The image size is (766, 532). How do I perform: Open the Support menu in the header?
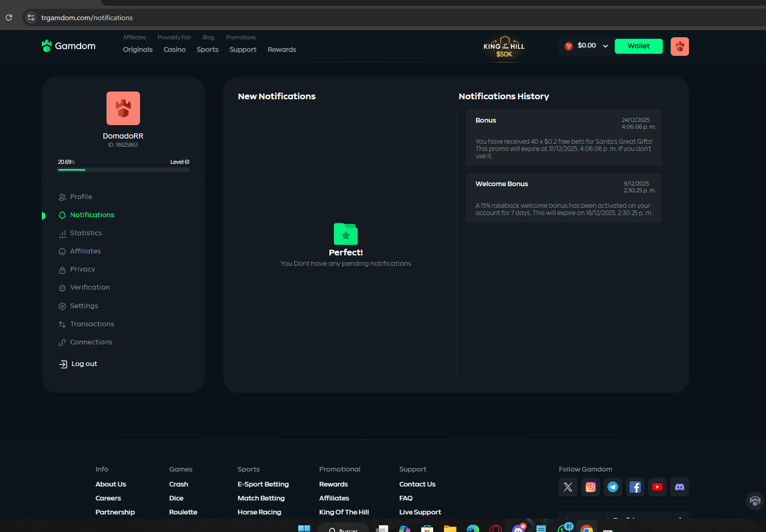(243, 50)
